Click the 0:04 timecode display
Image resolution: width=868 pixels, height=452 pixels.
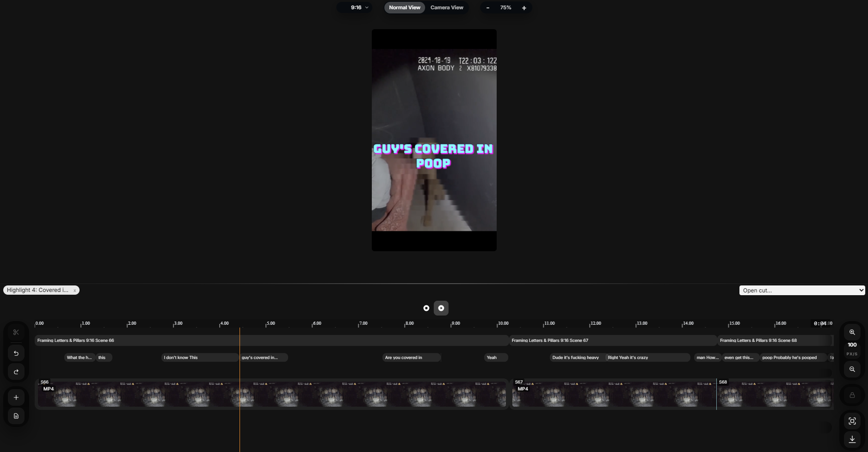coord(820,323)
